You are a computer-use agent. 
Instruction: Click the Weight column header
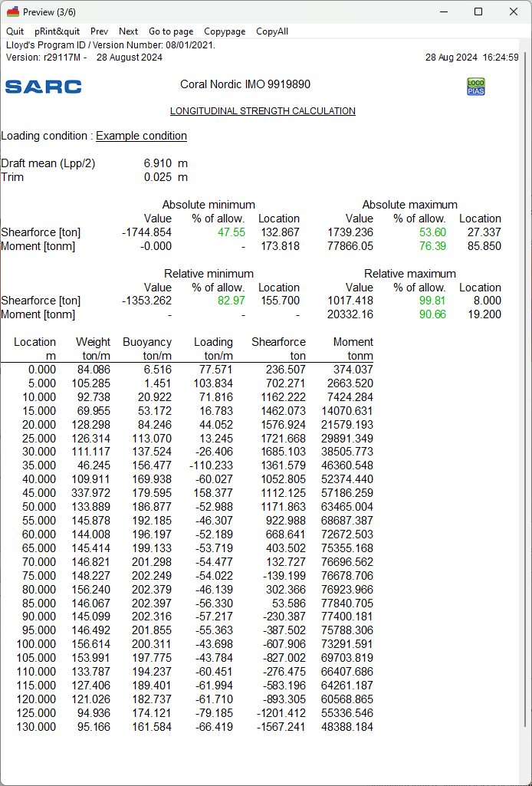pos(94,342)
